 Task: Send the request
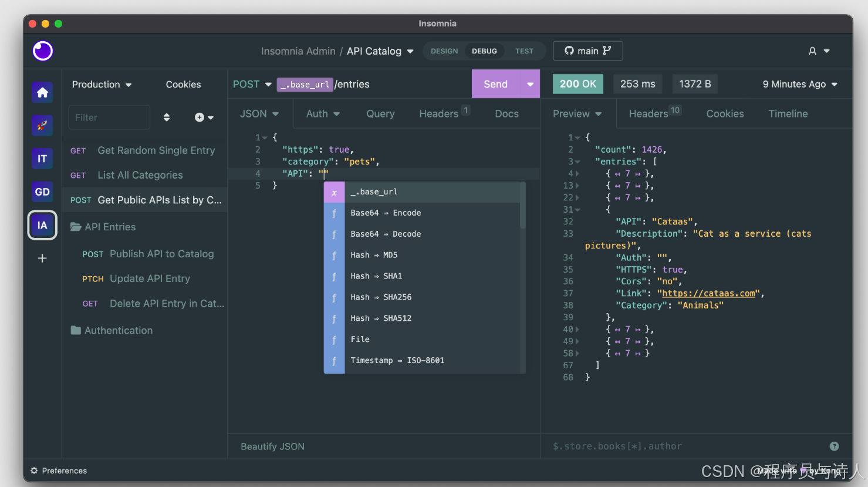point(495,85)
